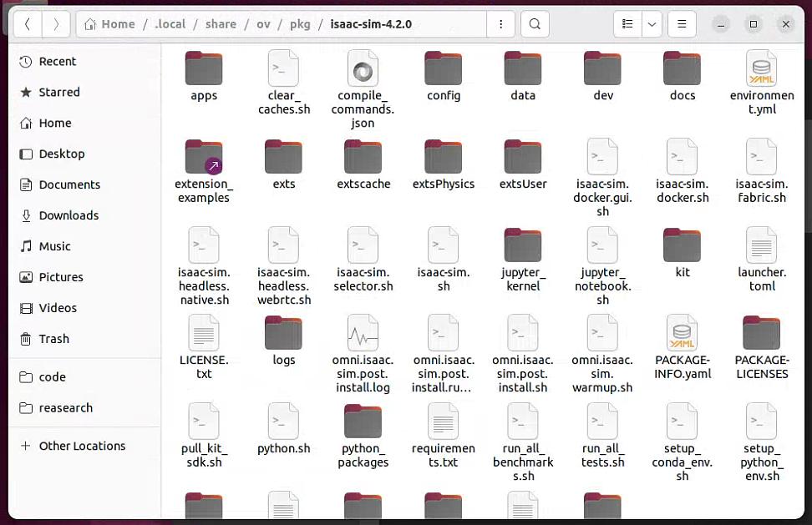
Task: Open Recent in the sidebar
Action: pyautogui.click(x=85, y=62)
